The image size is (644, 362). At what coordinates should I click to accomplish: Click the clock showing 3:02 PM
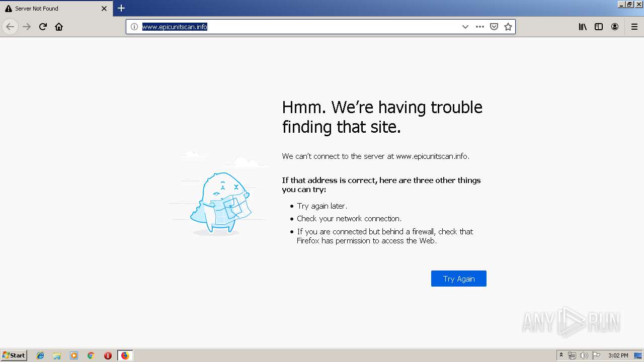[x=618, y=355]
